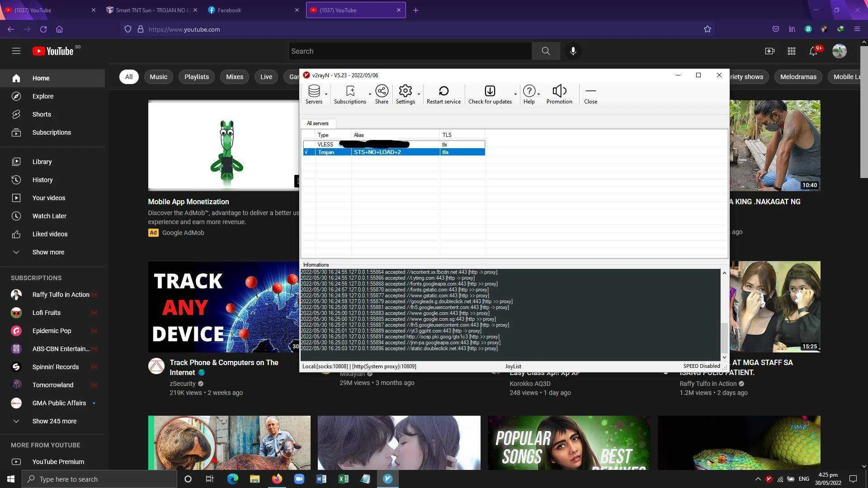The width and height of the screenshot is (868, 488).
Task: Open Raffy Tulfo in Action channel
Action: [52, 295]
